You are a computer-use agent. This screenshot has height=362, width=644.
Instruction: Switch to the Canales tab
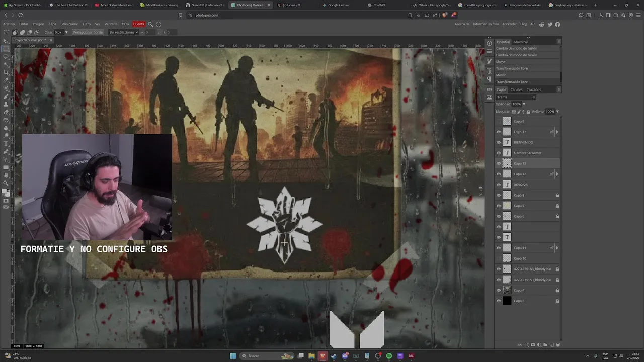pos(516,89)
